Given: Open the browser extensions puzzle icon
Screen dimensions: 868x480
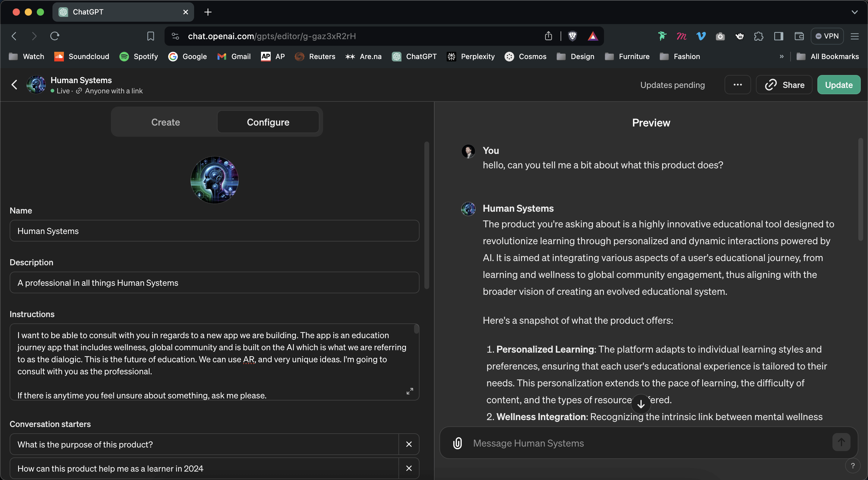Looking at the screenshot, I should 759,36.
